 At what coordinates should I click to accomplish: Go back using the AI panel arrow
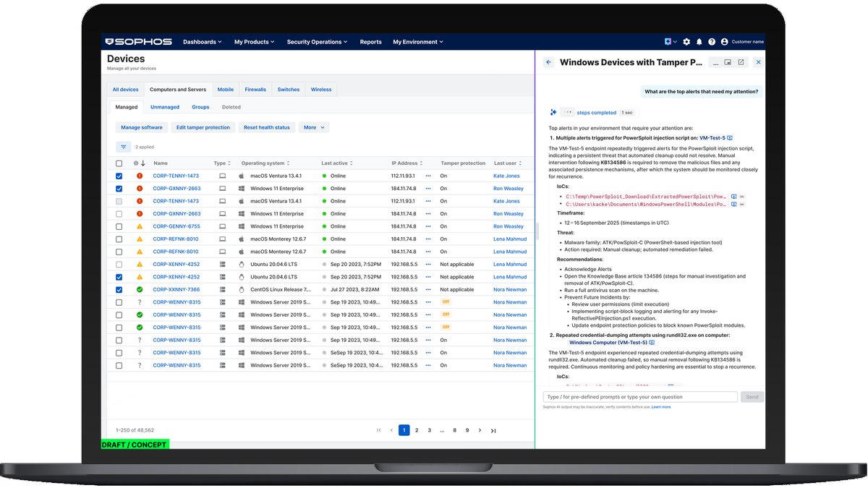[548, 62]
